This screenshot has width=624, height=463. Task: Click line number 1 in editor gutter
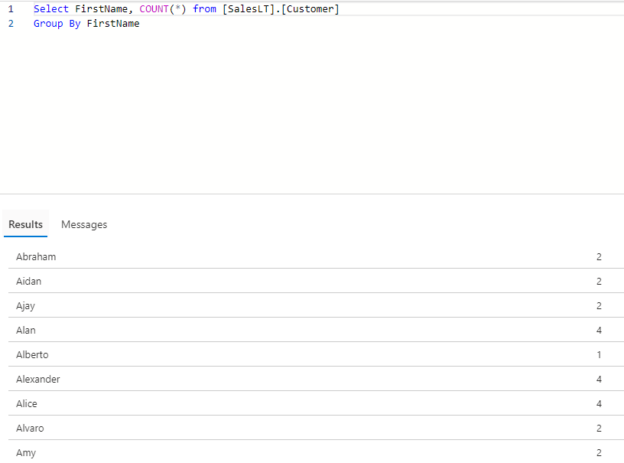(11, 9)
